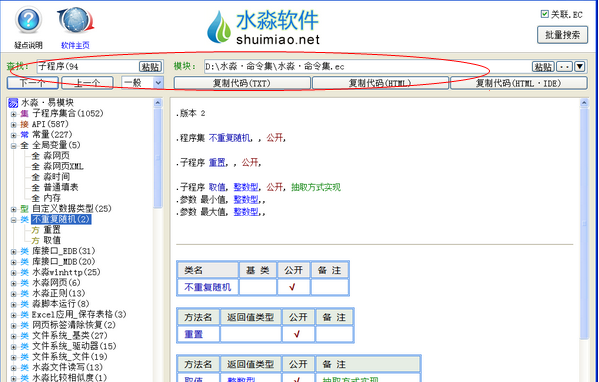This screenshot has width=599, height=382.
Task: Click the dropdown arrow after the module path
Action: click(580, 66)
